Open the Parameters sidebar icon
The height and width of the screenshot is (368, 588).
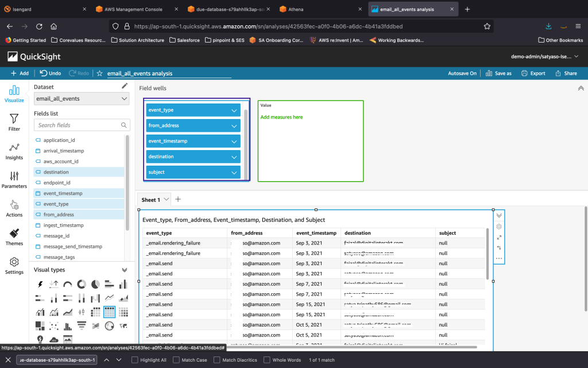pos(14,179)
